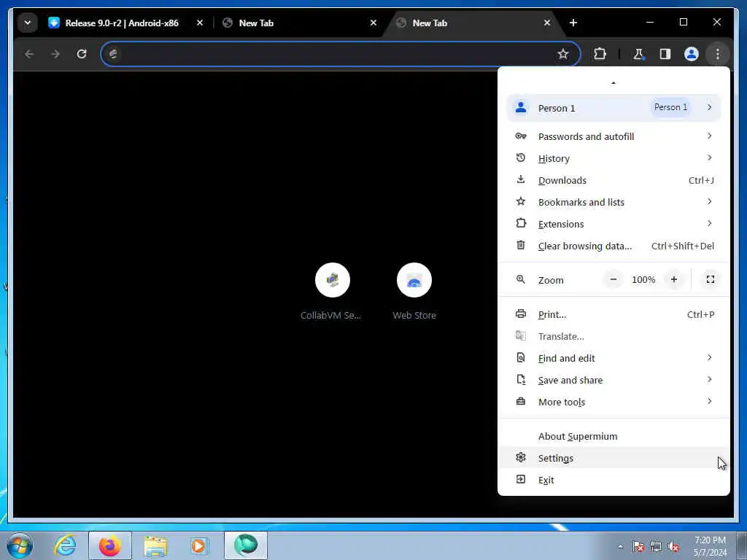
Task: Expand Person 1 submenu chevron
Action: [x=709, y=108]
